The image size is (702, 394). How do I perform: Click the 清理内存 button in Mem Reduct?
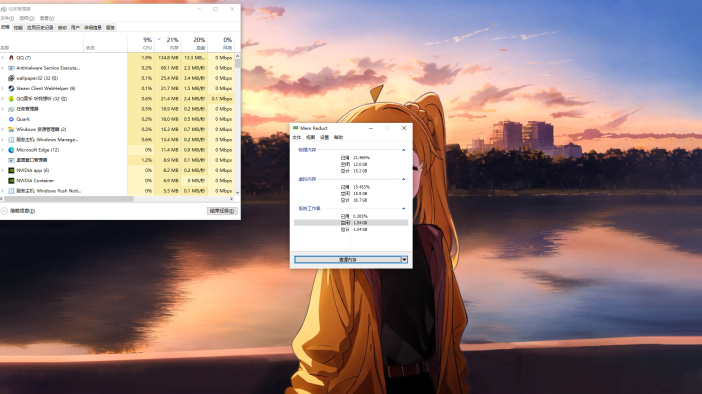[347, 260]
